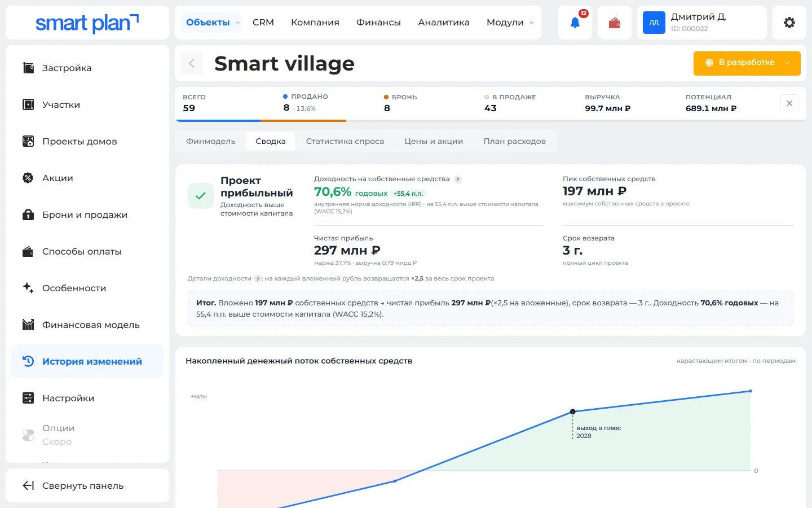Switch to Статистика спроса tab
812x508 pixels.
pos(345,141)
